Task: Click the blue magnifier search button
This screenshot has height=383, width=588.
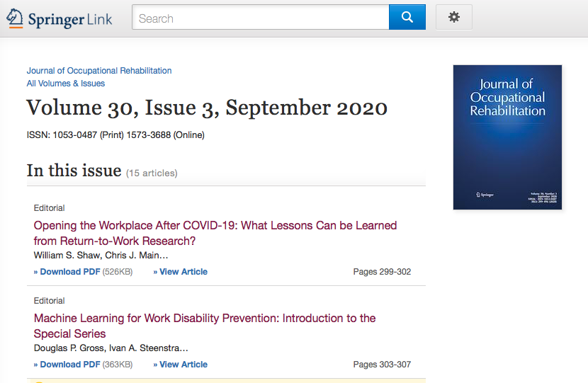Action: tap(407, 17)
